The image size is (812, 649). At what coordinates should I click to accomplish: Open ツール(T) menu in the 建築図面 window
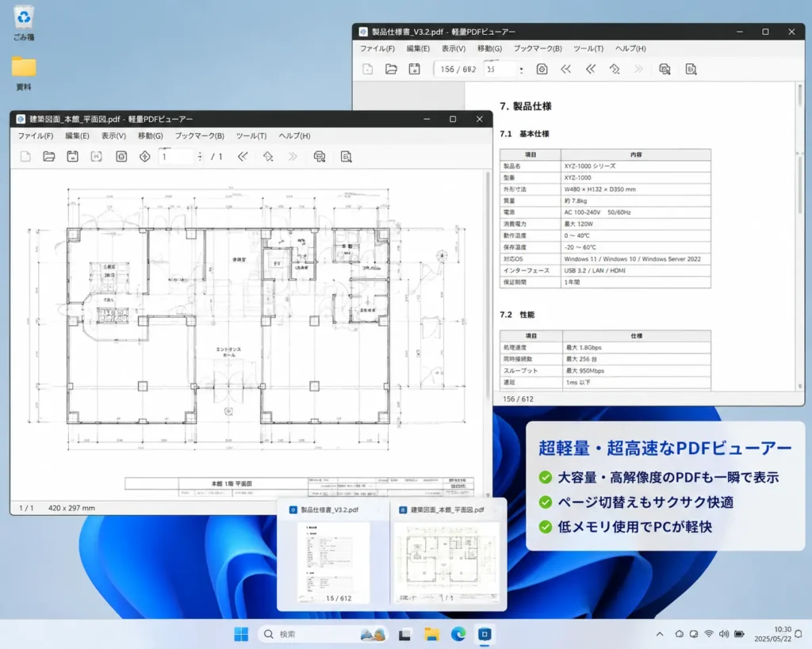251,136
